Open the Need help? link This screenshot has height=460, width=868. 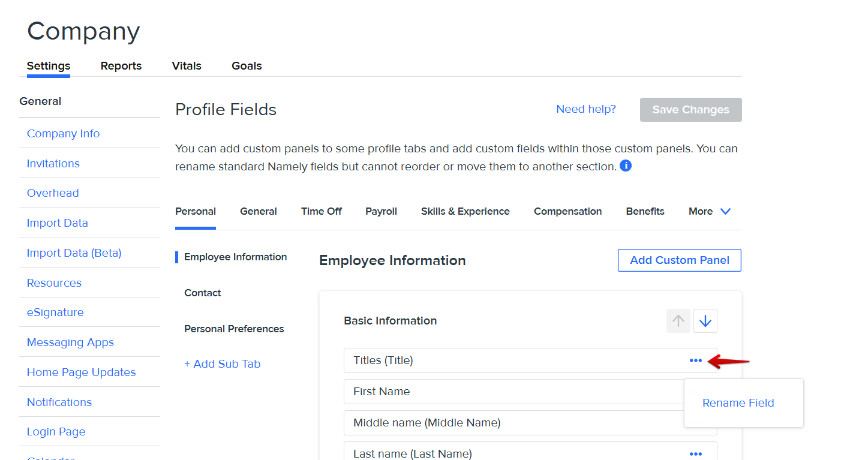[x=585, y=109]
